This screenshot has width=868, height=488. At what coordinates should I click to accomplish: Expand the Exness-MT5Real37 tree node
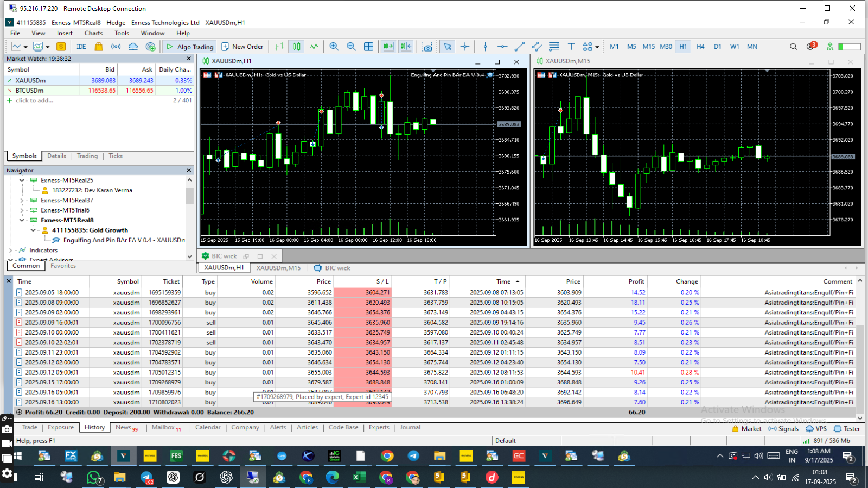[22, 201]
